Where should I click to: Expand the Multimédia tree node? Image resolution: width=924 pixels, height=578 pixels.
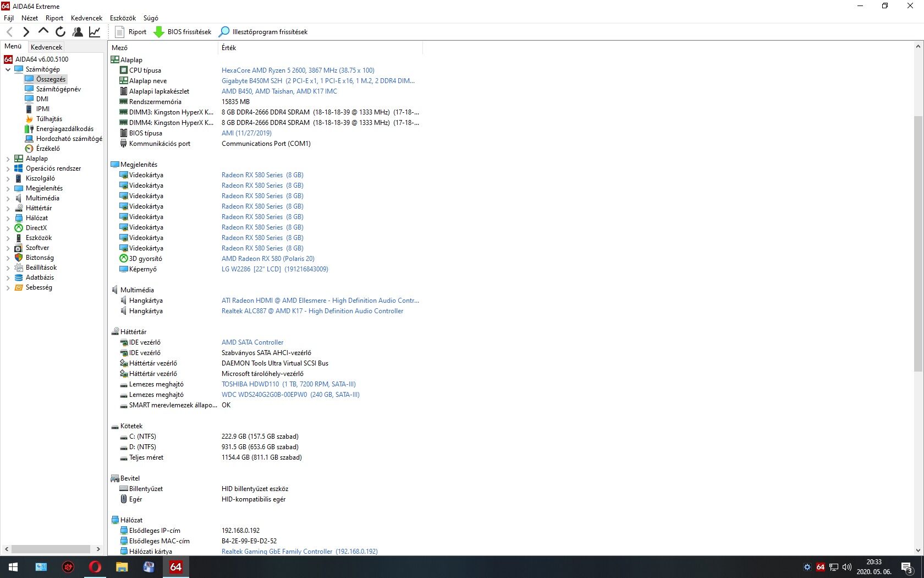(8, 198)
